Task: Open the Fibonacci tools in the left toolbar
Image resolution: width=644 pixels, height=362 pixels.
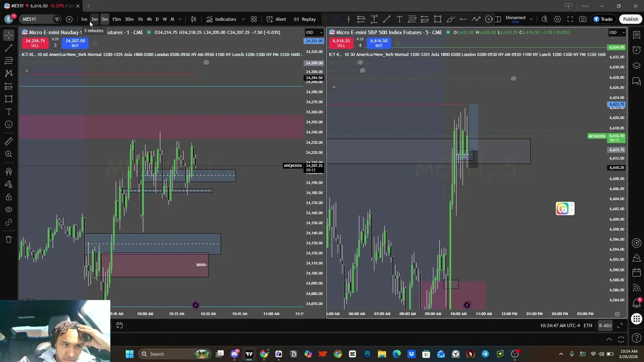Action: click(x=9, y=60)
